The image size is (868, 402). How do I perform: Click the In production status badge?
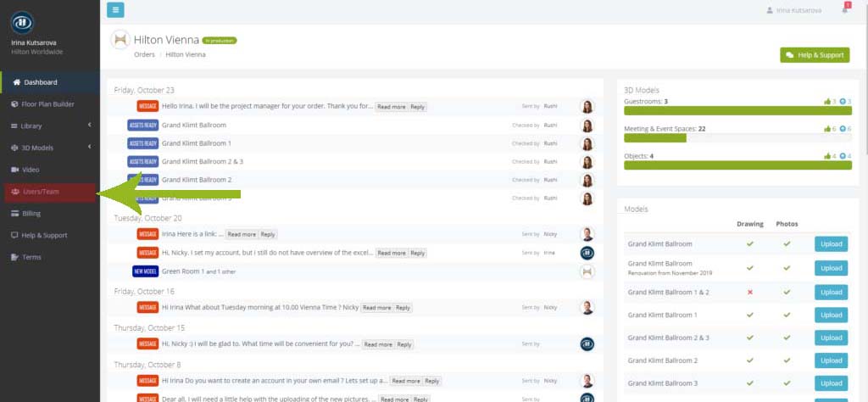click(220, 41)
